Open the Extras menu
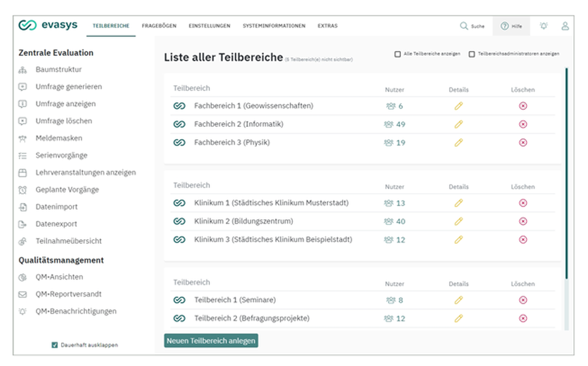This screenshot has width=588, height=366. click(328, 26)
